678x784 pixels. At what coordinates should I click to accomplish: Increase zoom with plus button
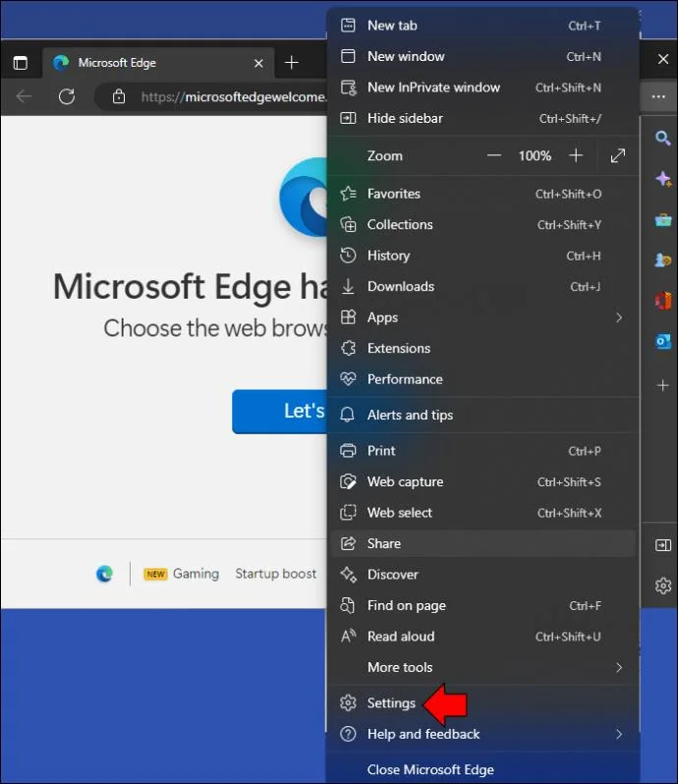click(x=576, y=155)
